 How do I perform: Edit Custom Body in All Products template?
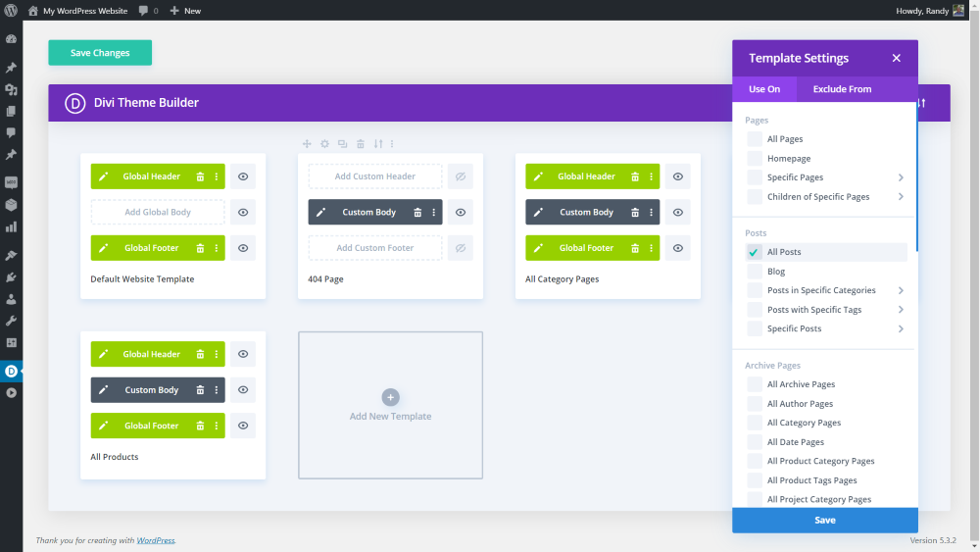pos(104,390)
